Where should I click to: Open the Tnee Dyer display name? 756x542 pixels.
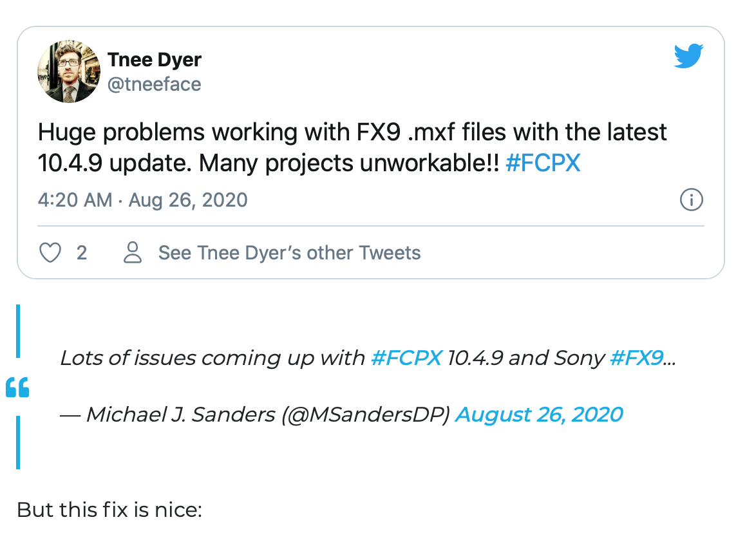click(155, 60)
